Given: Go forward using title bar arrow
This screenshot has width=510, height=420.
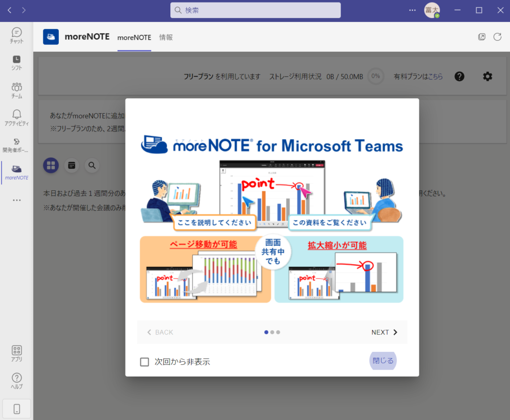Looking at the screenshot, I should [24, 10].
